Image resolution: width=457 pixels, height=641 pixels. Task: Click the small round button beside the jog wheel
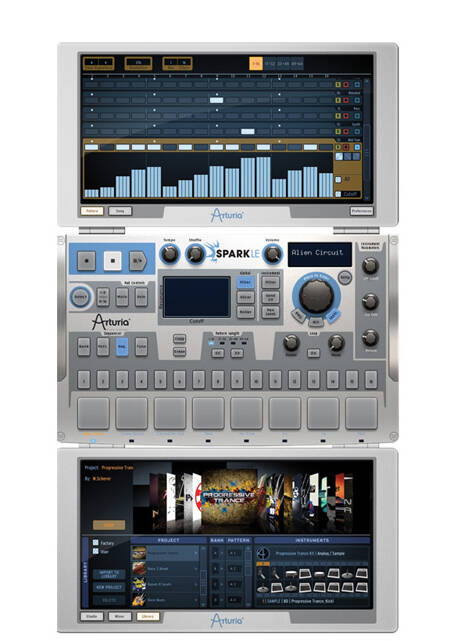pyautogui.click(x=345, y=278)
